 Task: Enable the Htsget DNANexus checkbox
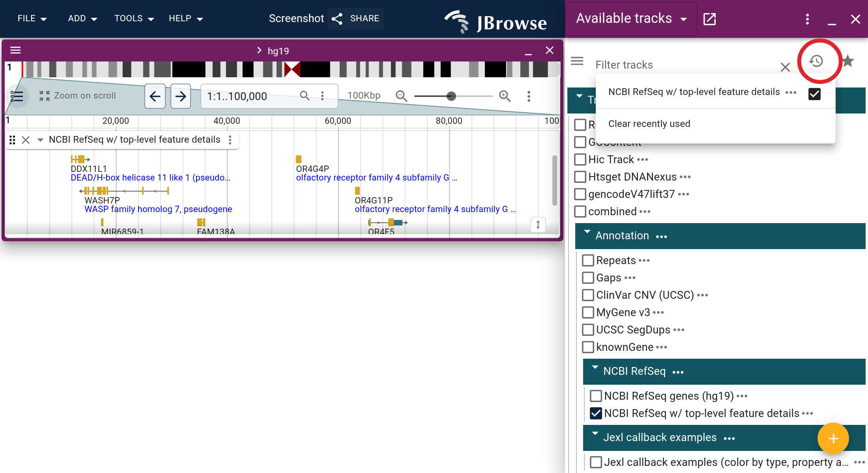pos(580,177)
